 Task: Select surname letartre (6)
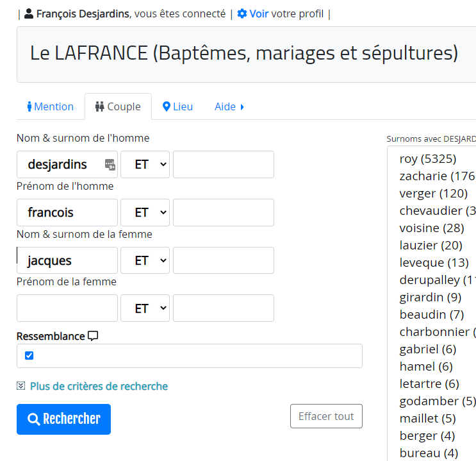tap(429, 384)
